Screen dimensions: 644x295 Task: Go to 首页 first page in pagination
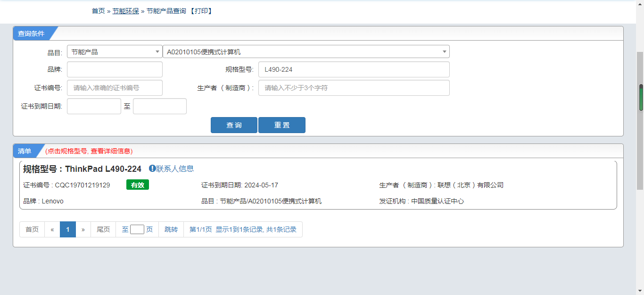pos(32,229)
